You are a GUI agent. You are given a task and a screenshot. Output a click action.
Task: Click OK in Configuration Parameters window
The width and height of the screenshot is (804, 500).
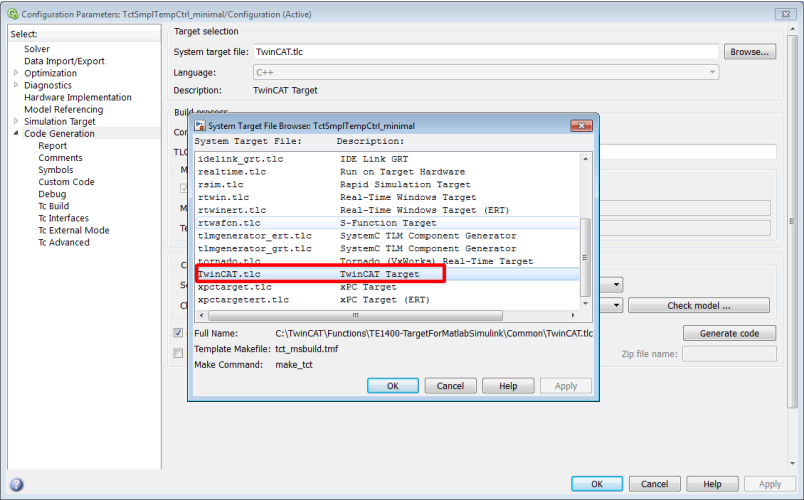pos(597,484)
